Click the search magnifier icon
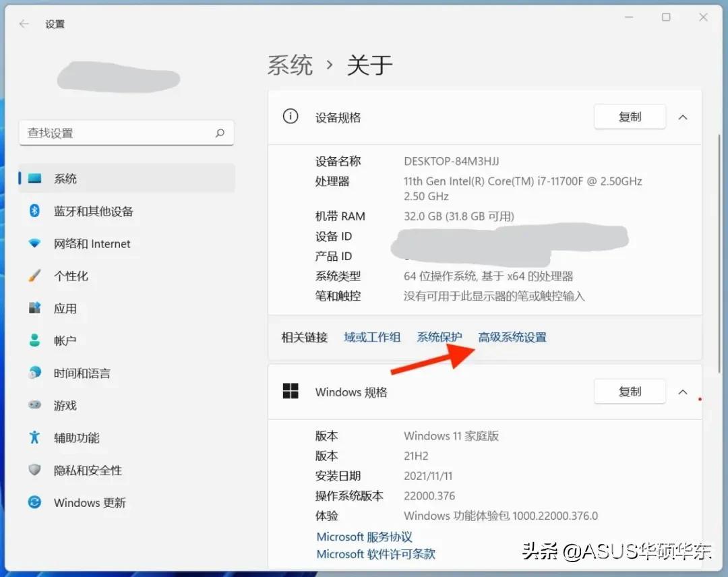Screen dimensions: 728x577 coord(220,133)
